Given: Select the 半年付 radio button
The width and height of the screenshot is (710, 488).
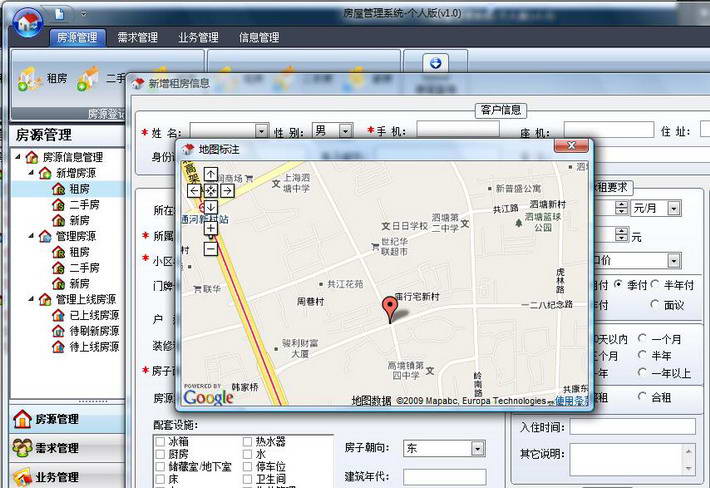Looking at the screenshot, I should [655, 285].
